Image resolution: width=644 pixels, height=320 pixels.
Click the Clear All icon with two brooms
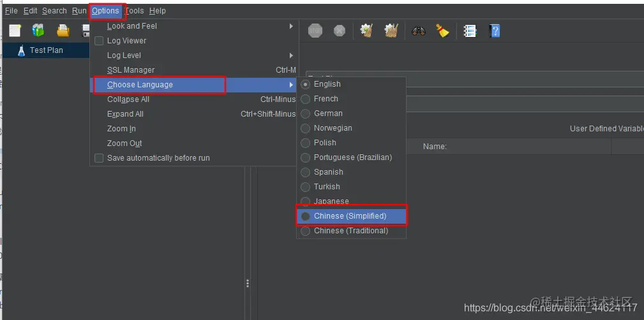coord(391,31)
